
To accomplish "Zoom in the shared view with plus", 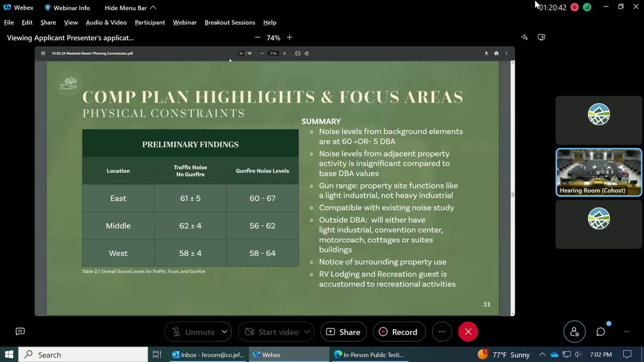I will pos(289,37).
